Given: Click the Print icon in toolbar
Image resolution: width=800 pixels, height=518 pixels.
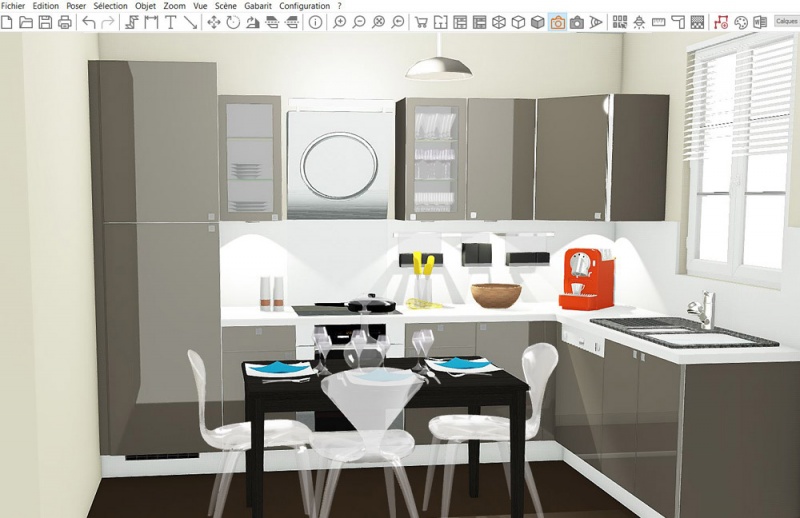Looking at the screenshot, I should (x=65, y=22).
